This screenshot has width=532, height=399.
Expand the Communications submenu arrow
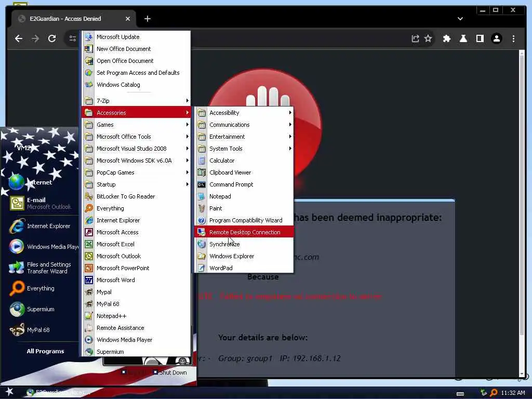point(290,125)
